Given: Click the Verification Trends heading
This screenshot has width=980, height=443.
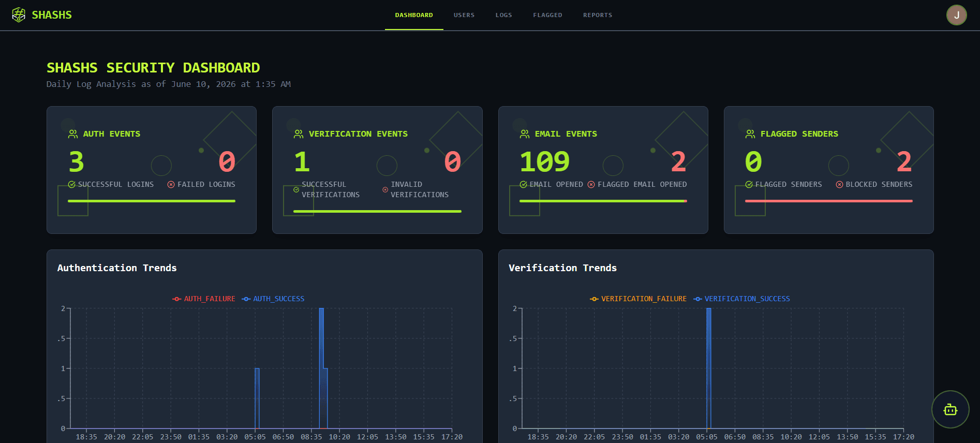Looking at the screenshot, I should 563,268.
